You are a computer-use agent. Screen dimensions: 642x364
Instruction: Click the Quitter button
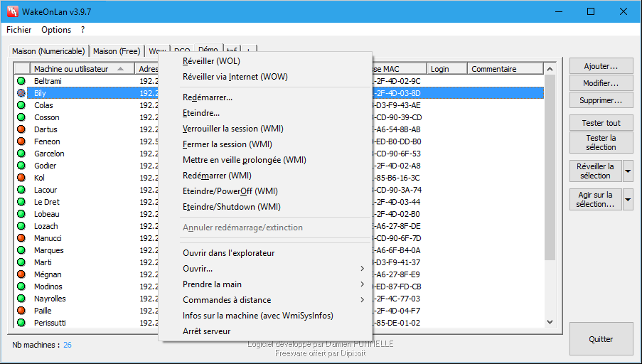pos(601,339)
